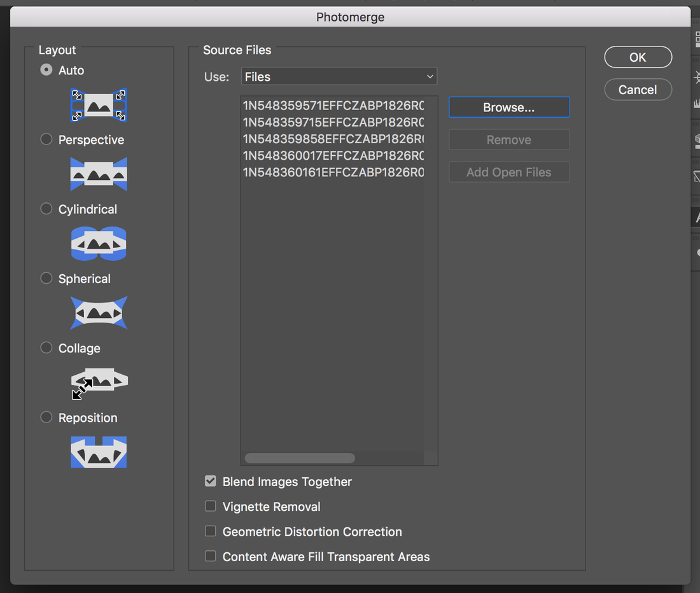This screenshot has height=593, width=700.
Task: Disable Blend Images Together checkbox
Action: pos(211,482)
